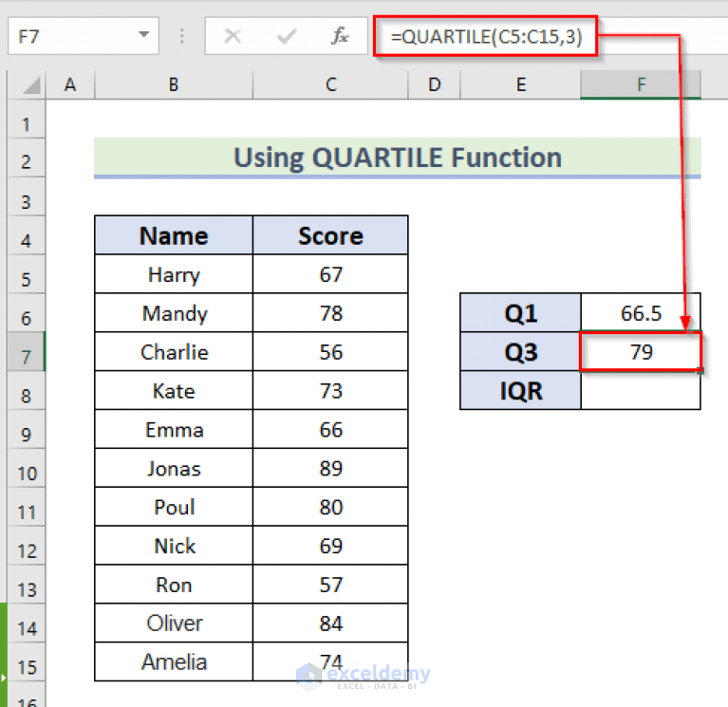
Task: Click the Cancel (X) icon in formula bar
Action: pyautogui.click(x=233, y=36)
